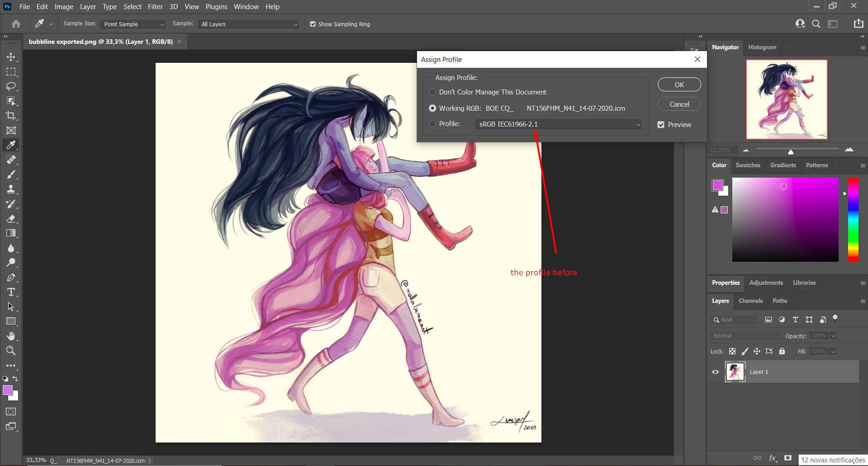
Task: Select the Lasso tool
Action: pos(11,86)
